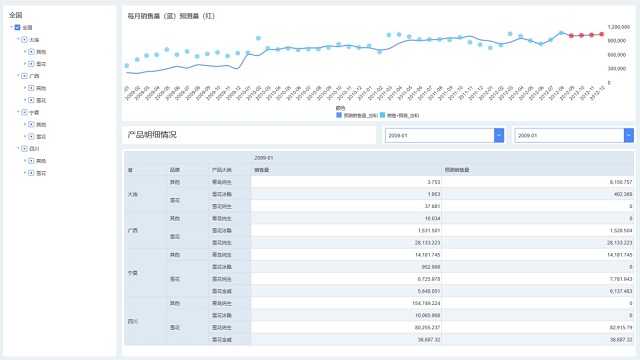Collapse the 全国 tree node arrow
640x360 pixels.
point(11,27)
